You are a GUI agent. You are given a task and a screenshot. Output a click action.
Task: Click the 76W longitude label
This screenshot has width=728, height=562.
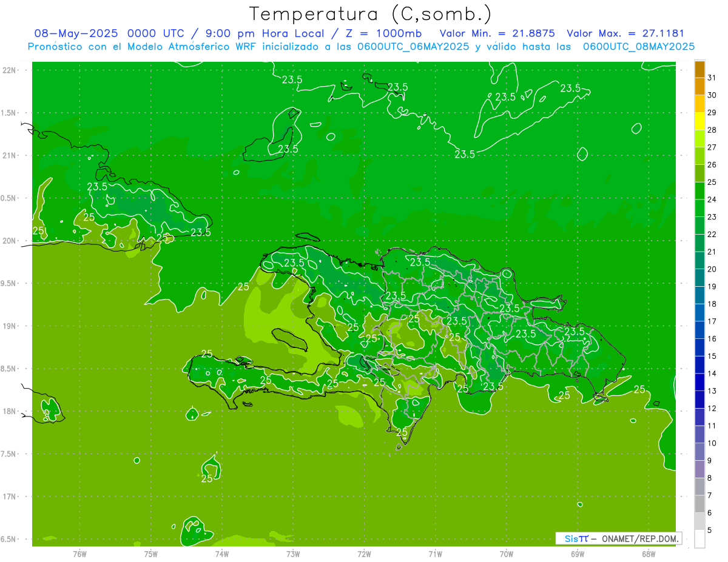pos(79,554)
